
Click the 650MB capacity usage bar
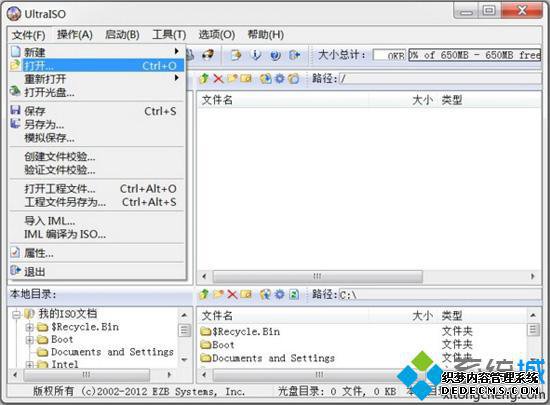[x=474, y=55]
